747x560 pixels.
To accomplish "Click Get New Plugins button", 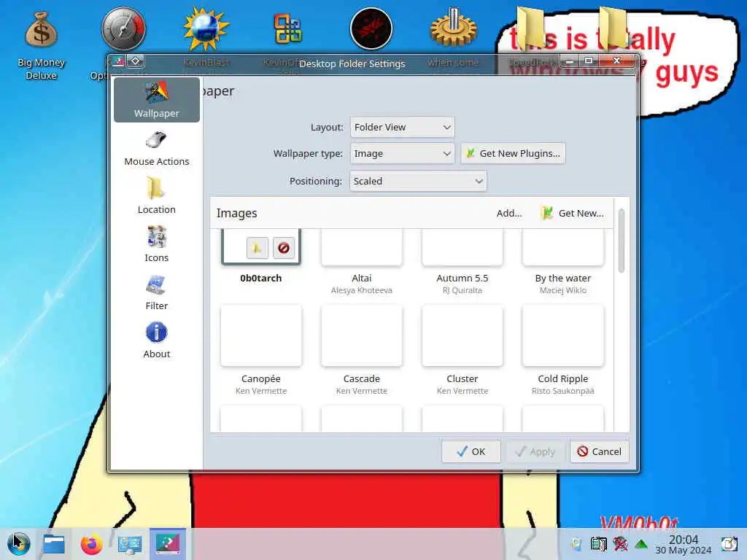I will [513, 153].
